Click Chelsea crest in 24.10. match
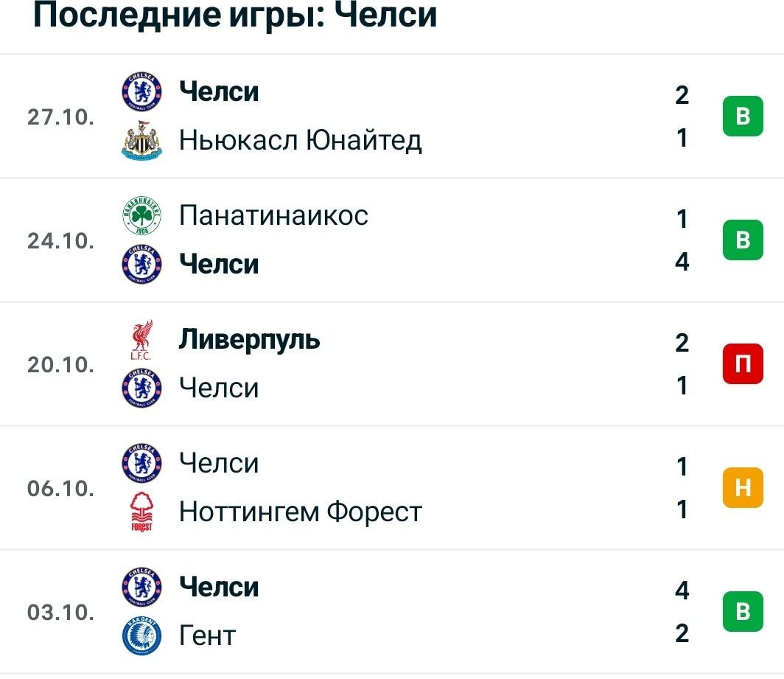The image size is (784, 679). click(142, 264)
